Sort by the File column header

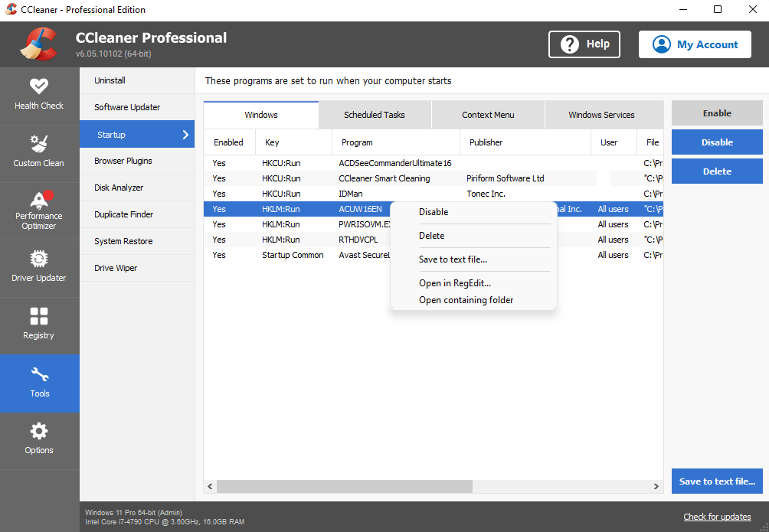(x=650, y=142)
